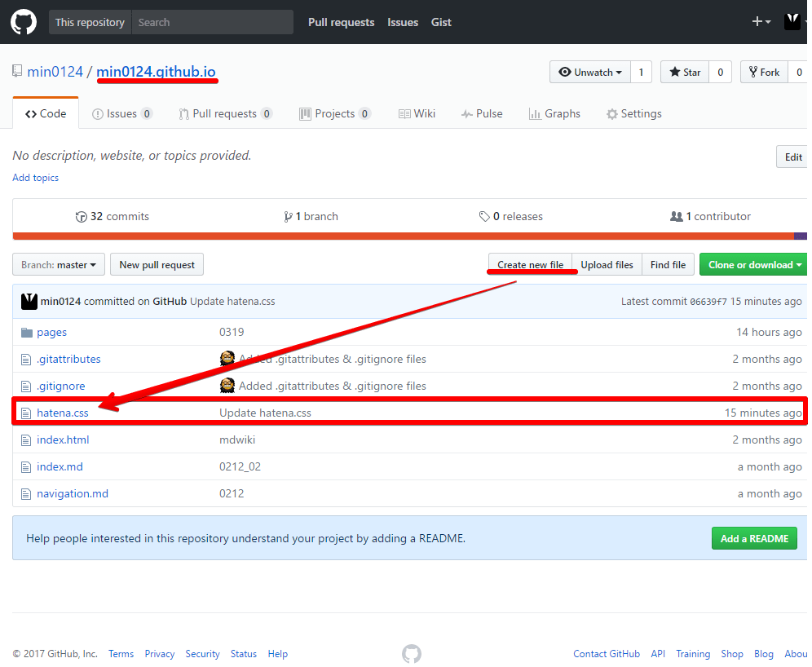This screenshot has width=812, height=667.
Task: Open Gist in the top navigation
Action: click(x=441, y=22)
